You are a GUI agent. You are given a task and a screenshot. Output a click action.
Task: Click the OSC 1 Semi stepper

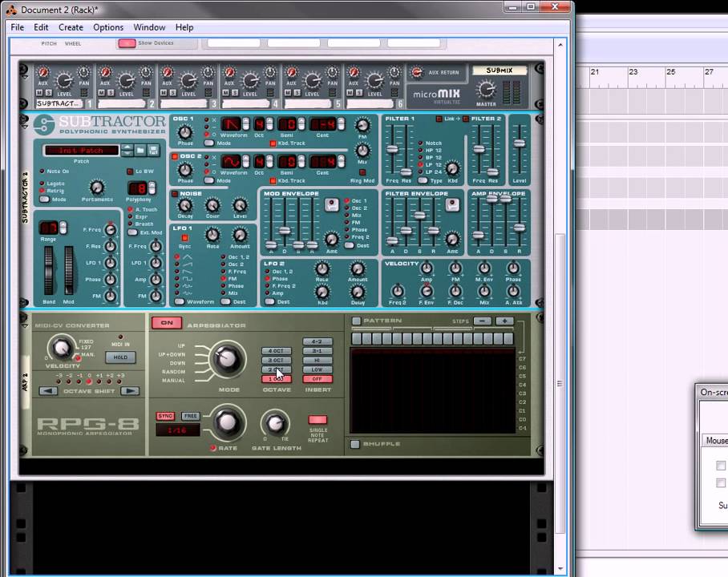301,124
